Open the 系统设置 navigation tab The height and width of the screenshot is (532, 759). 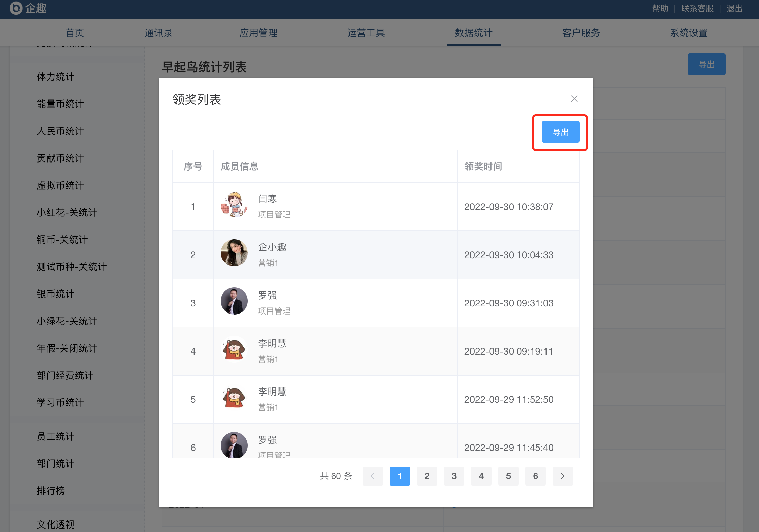[689, 33]
